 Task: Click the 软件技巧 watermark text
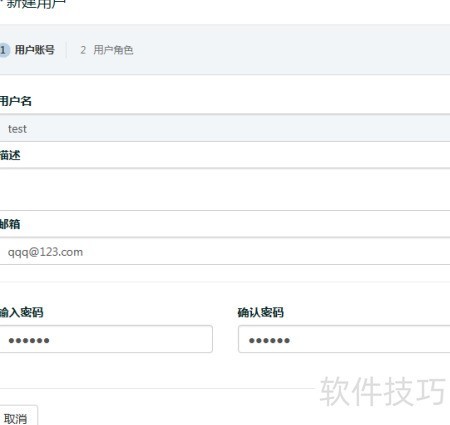tap(383, 392)
